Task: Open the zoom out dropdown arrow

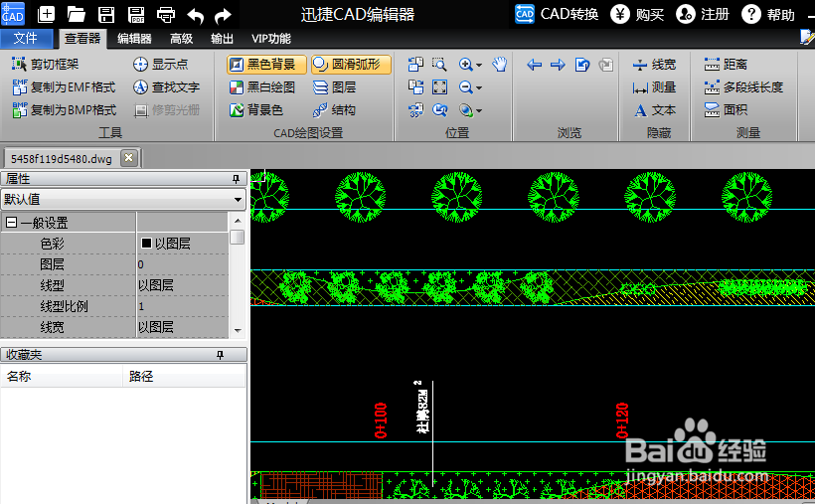Action: (479, 87)
